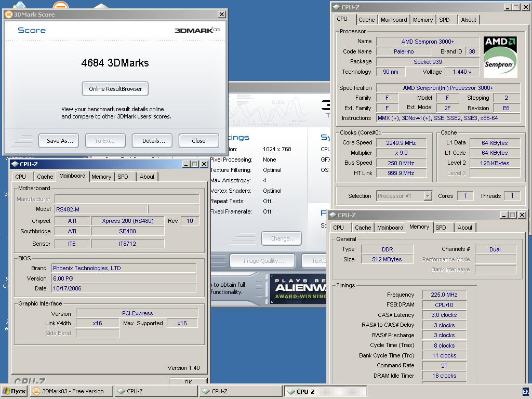Close the 3DMark Score window with X

pyautogui.click(x=221, y=14)
